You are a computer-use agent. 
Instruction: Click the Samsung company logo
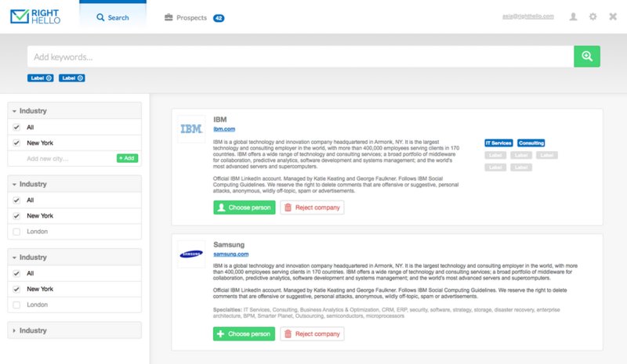tap(191, 254)
